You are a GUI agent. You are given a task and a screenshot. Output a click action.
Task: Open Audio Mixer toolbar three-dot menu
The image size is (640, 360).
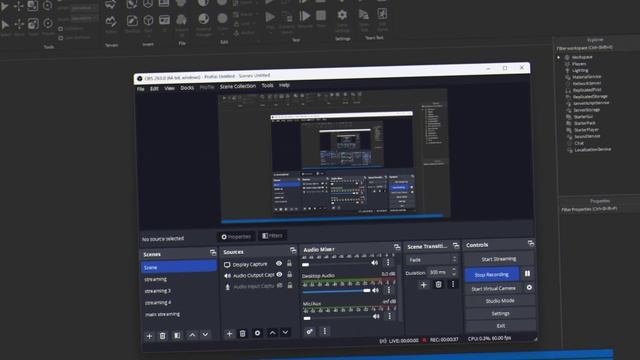[325, 331]
